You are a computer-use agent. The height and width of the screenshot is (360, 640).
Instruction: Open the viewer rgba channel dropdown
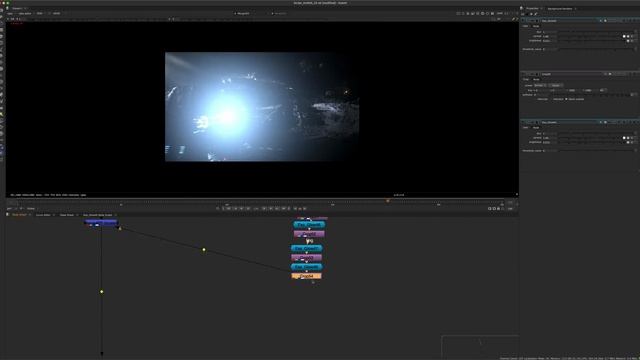pyautogui.click(x=10, y=13)
